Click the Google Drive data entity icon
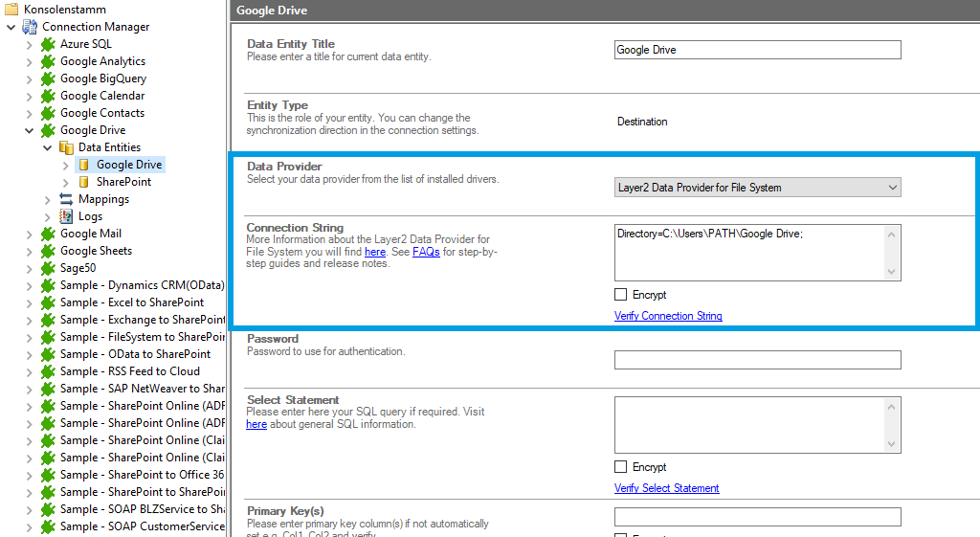This screenshot has height=537, width=980. (84, 165)
